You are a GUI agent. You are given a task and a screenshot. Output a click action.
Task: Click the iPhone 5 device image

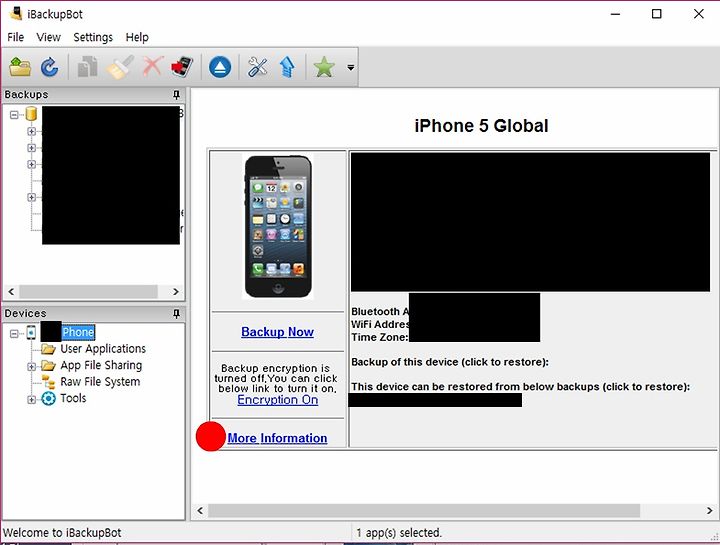click(278, 226)
